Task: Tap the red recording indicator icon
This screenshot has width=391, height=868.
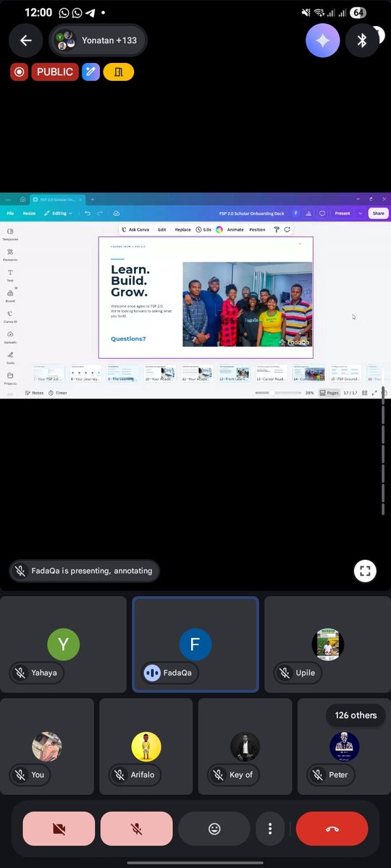Action: 19,72
